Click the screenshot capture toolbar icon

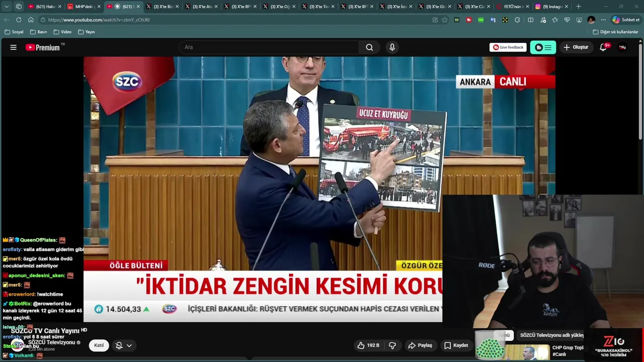tap(579, 20)
